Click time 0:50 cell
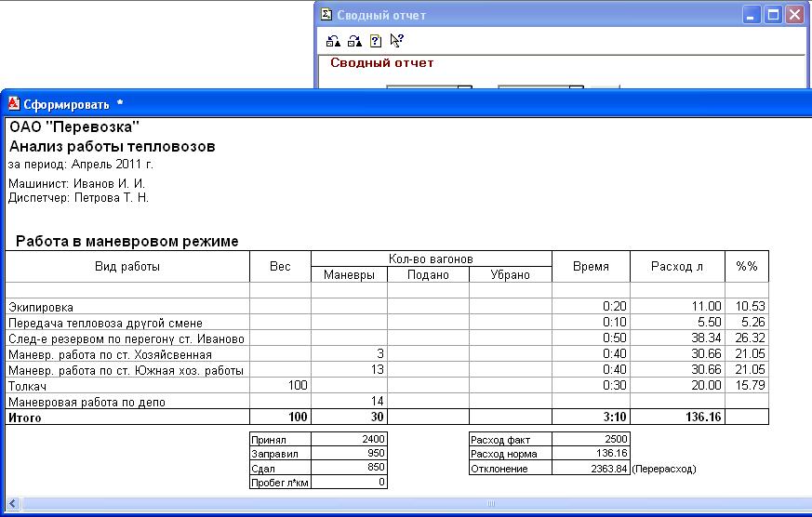812x517 pixels. tap(615, 338)
